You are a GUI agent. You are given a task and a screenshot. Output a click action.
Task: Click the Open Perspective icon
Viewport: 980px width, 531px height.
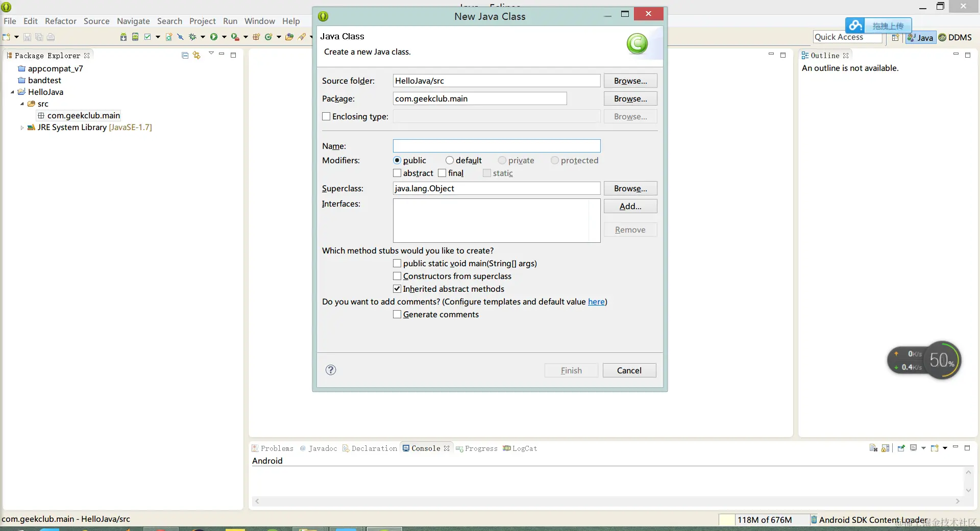[x=895, y=37]
